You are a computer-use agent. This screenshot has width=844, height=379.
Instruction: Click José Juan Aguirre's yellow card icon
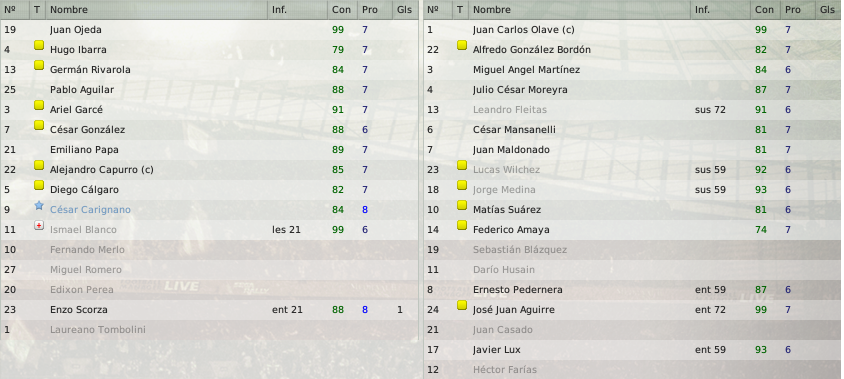[462, 306]
